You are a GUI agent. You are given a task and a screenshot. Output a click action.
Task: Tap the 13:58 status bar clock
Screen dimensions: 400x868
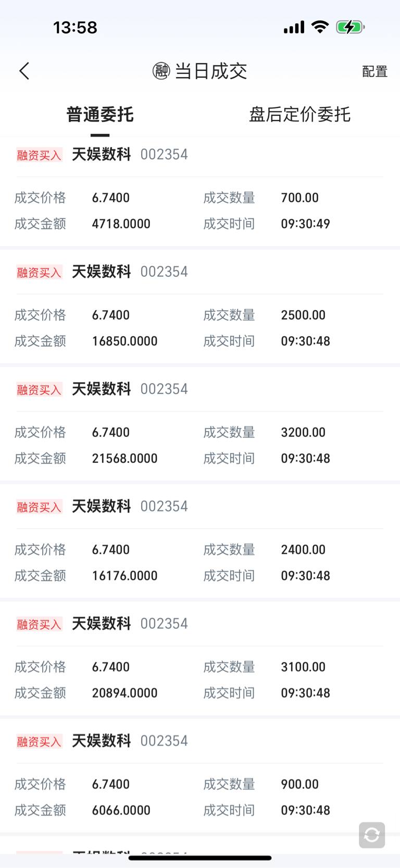[75, 27]
